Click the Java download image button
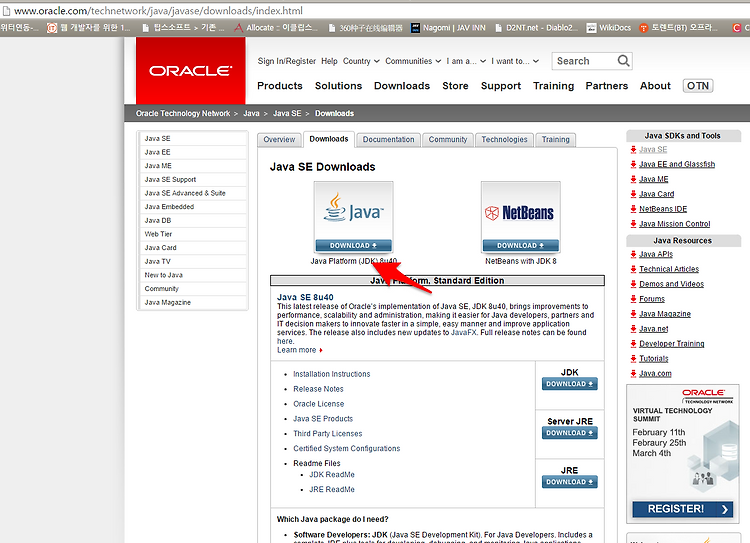The height and width of the screenshot is (543, 750). tap(353, 217)
